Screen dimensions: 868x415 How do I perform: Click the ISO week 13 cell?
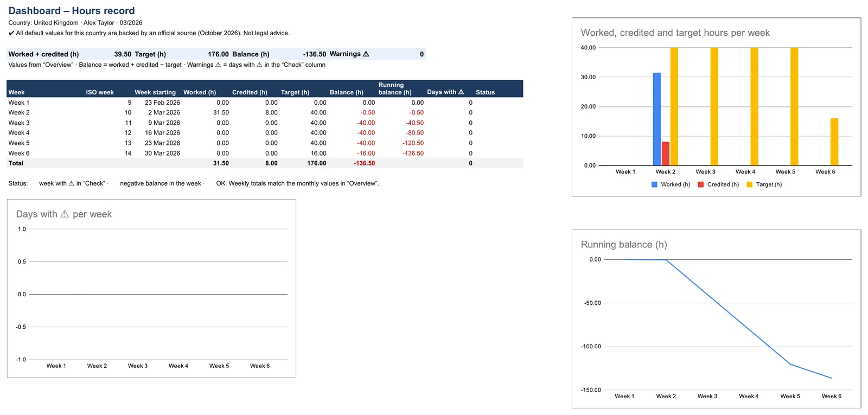point(128,143)
